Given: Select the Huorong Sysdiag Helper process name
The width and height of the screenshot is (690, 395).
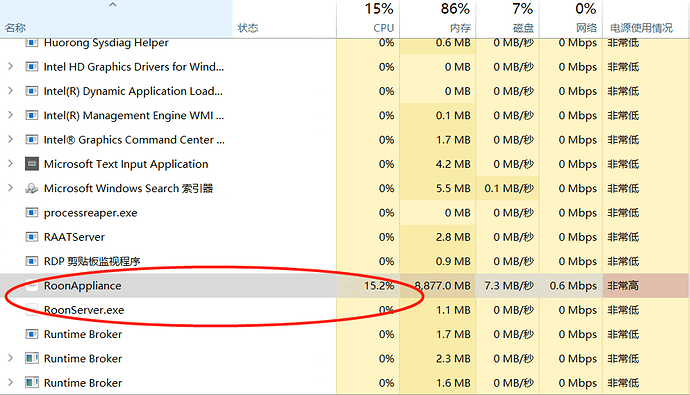Looking at the screenshot, I should [x=106, y=43].
